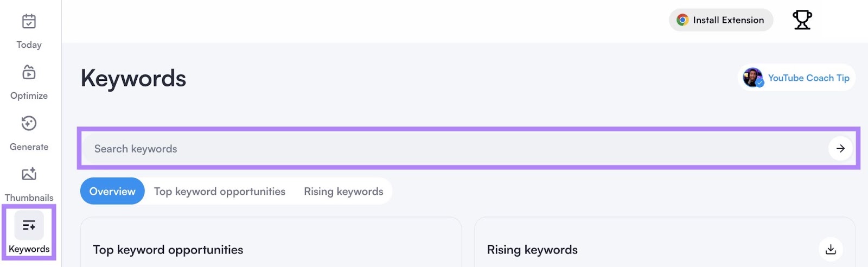868x267 pixels.
Task: Click the Chrome logo on Install Extension
Action: 682,20
